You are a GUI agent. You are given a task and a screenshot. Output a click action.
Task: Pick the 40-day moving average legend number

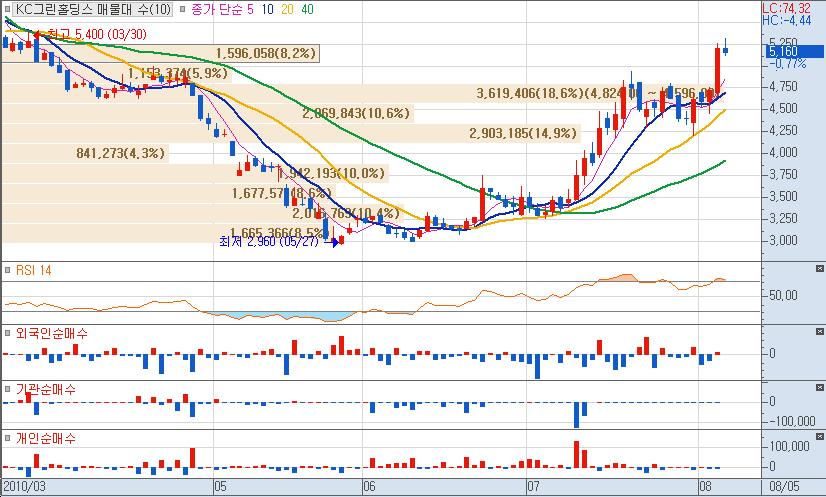[x=307, y=9]
